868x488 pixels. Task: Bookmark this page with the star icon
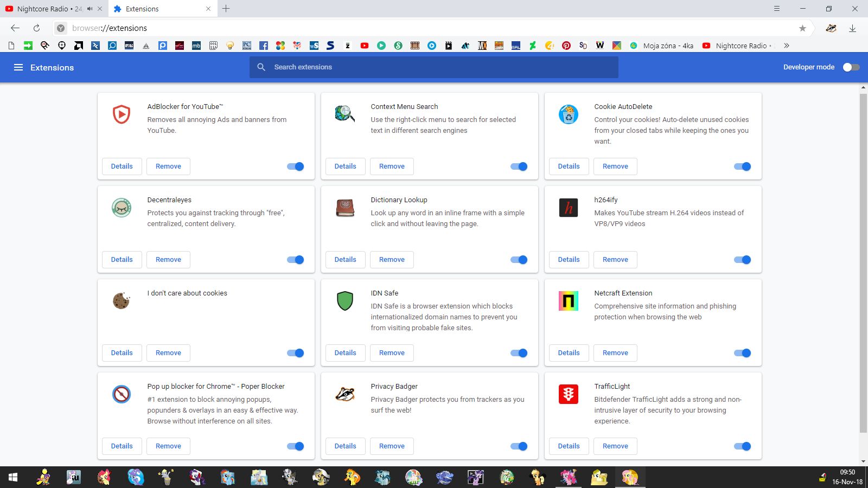[803, 28]
